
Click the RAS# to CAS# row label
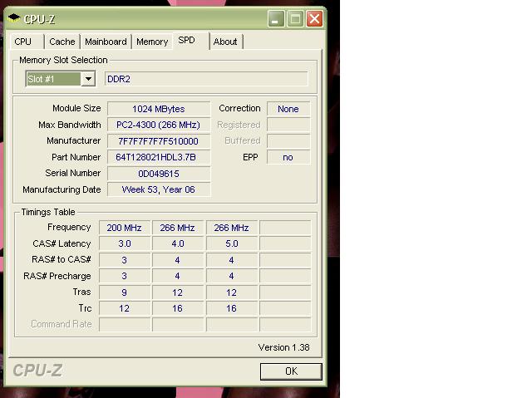coord(62,260)
